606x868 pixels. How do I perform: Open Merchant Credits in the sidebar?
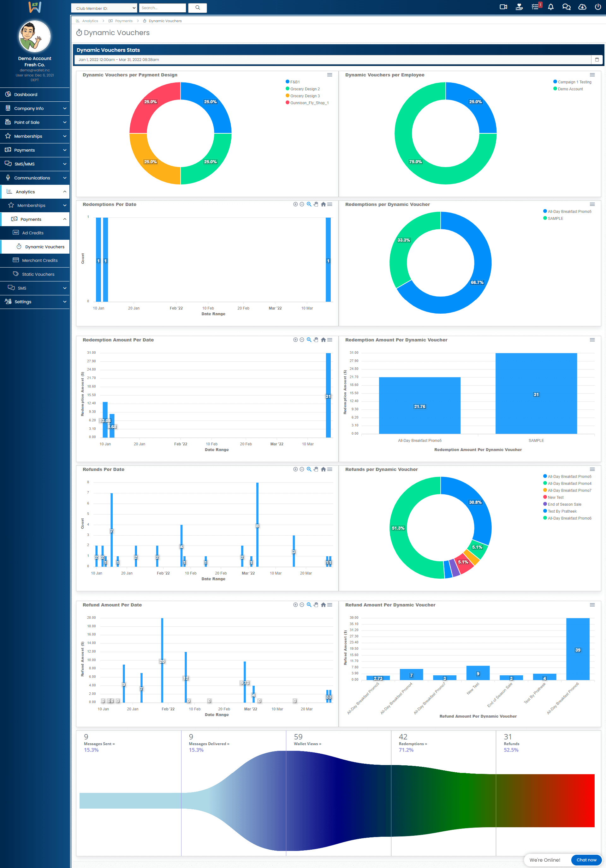click(40, 260)
